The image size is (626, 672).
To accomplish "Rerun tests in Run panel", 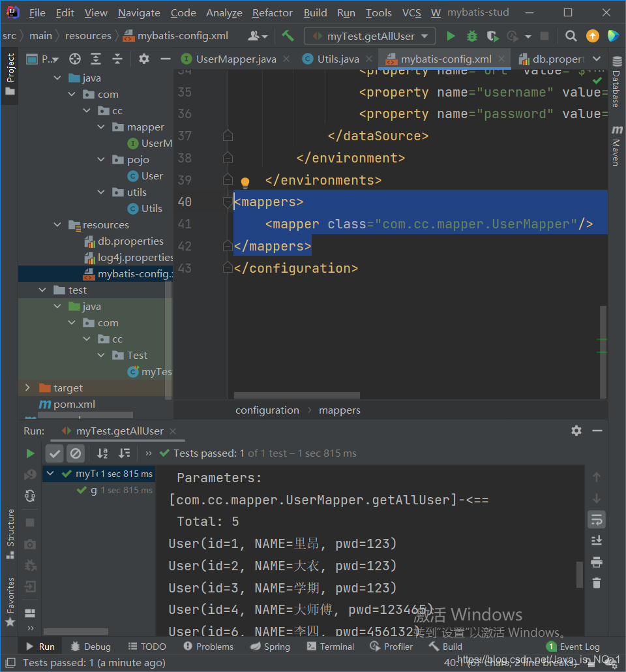I will point(30,453).
